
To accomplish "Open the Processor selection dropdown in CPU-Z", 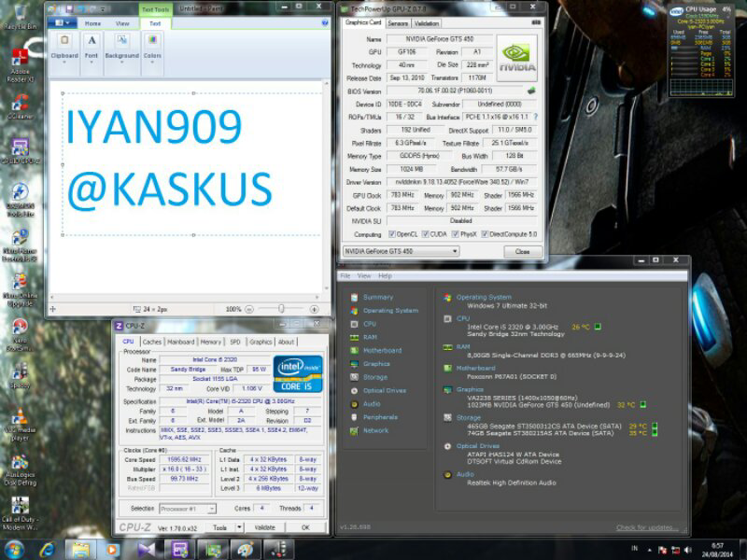I will tap(211, 511).
